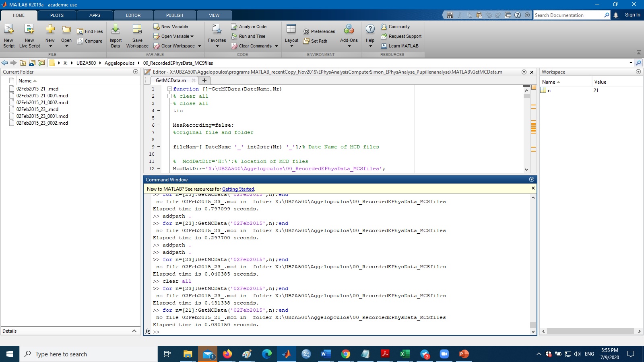Click the New Script icon
Image resolution: width=644 pixels, height=362 pixels.
[8, 29]
